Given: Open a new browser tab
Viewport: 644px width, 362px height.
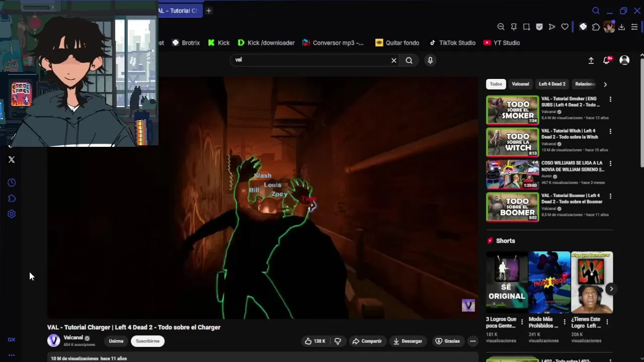Looking at the screenshot, I should coord(209,11).
